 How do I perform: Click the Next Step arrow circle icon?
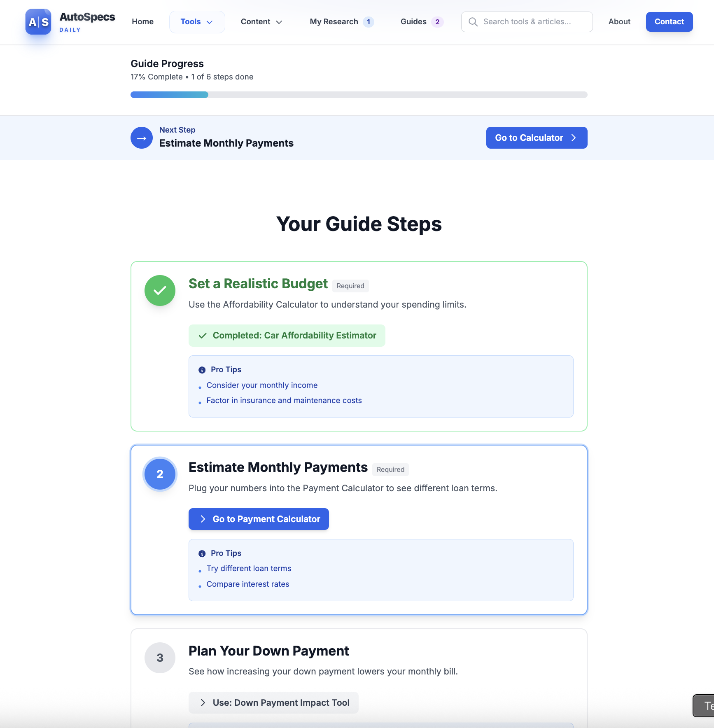tap(141, 138)
